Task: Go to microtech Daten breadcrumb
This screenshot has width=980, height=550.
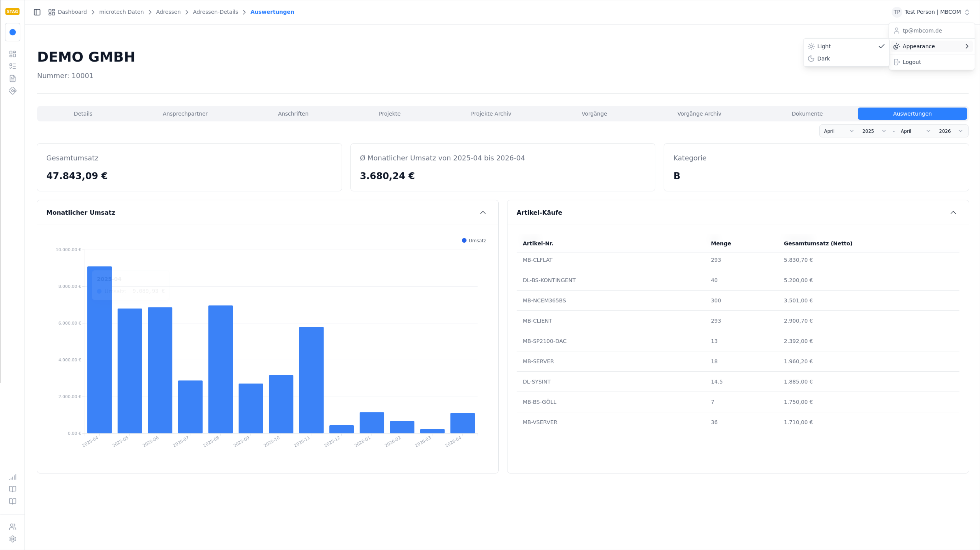Action: [x=121, y=12]
